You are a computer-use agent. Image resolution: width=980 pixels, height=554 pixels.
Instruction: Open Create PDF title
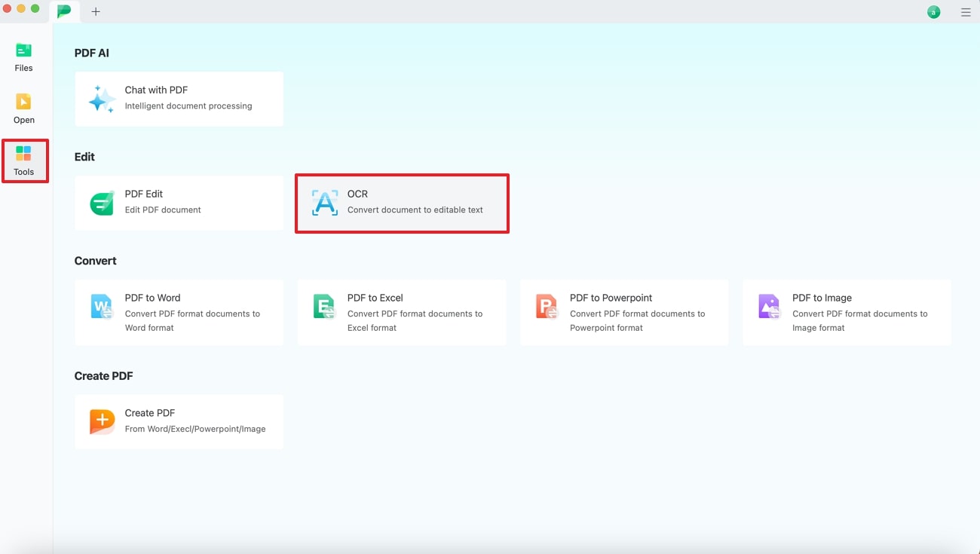pyautogui.click(x=150, y=413)
